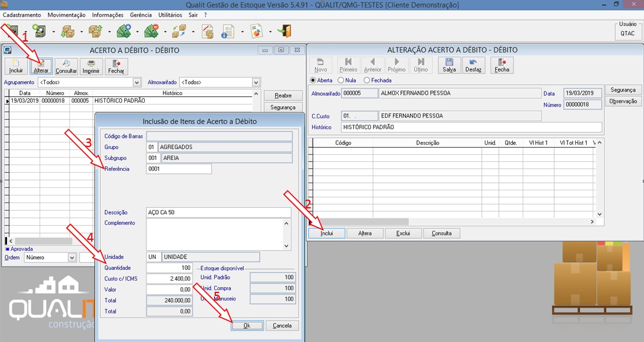Click window icon in Acerto a Débito title bar
The width and height of the screenshot is (644, 342).
tap(8, 50)
